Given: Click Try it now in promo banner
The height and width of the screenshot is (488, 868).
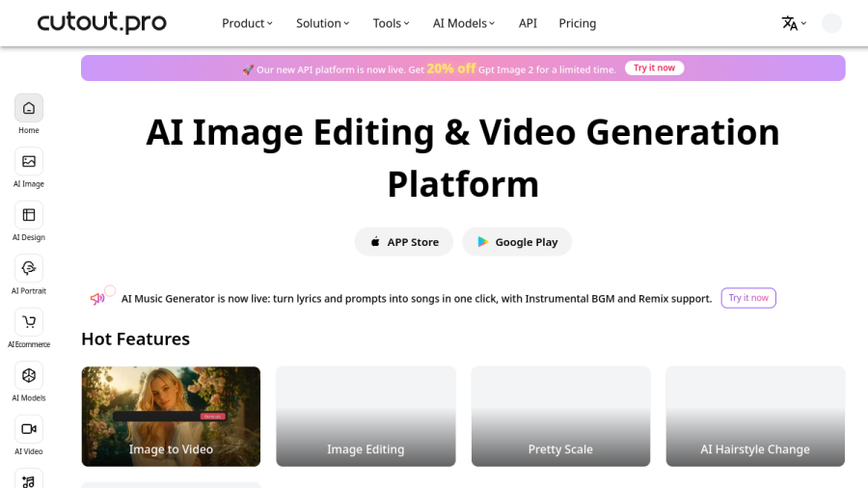Looking at the screenshot, I should [654, 68].
